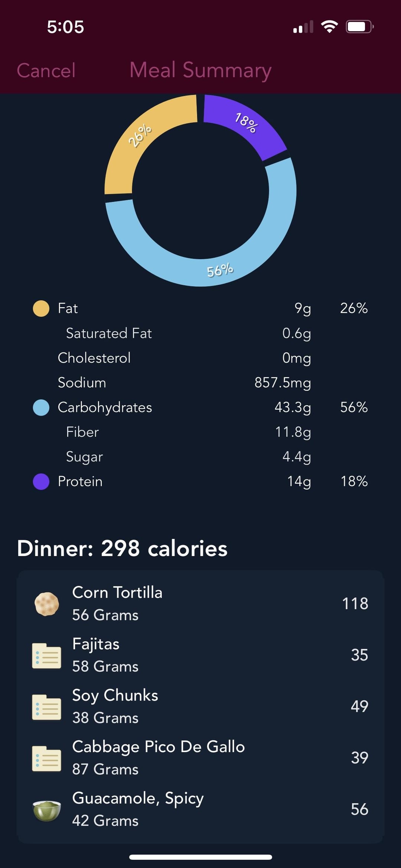The height and width of the screenshot is (868, 401).
Task: Select the purple Protein color dot
Action: 41,482
